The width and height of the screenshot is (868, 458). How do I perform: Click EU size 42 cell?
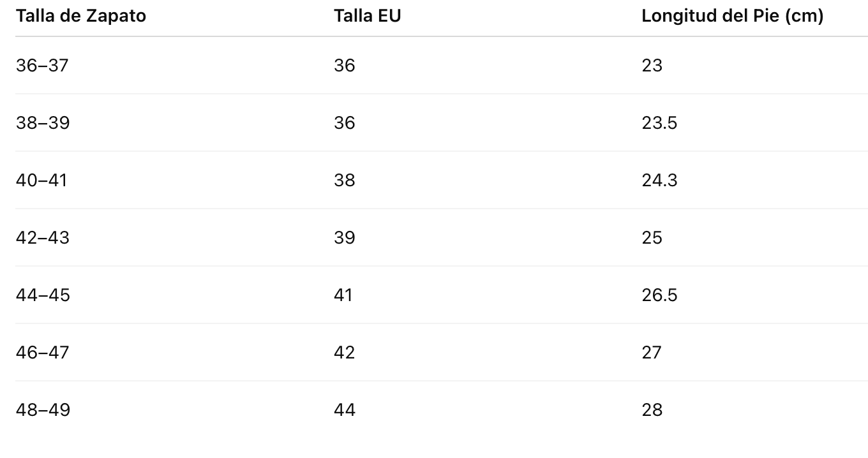(x=345, y=353)
